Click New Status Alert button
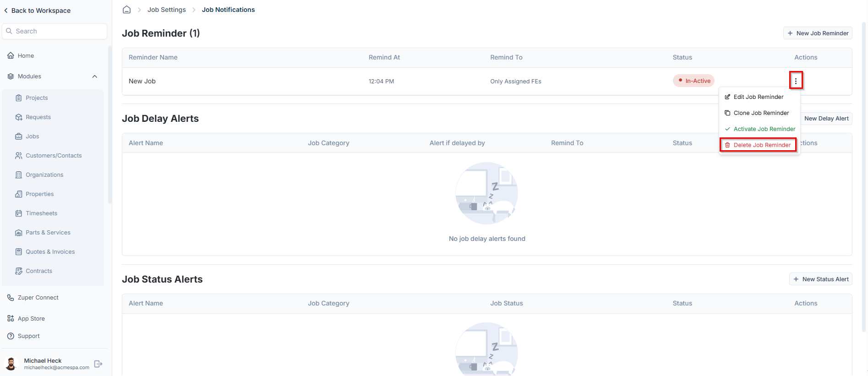The height and width of the screenshot is (376, 868). (820, 279)
